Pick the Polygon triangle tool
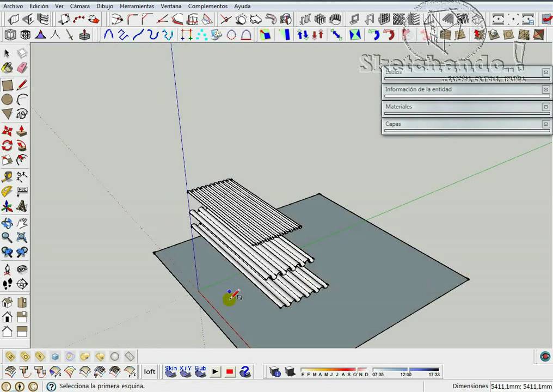The height and width of the screenshot is (392, 553). (7, 114)
